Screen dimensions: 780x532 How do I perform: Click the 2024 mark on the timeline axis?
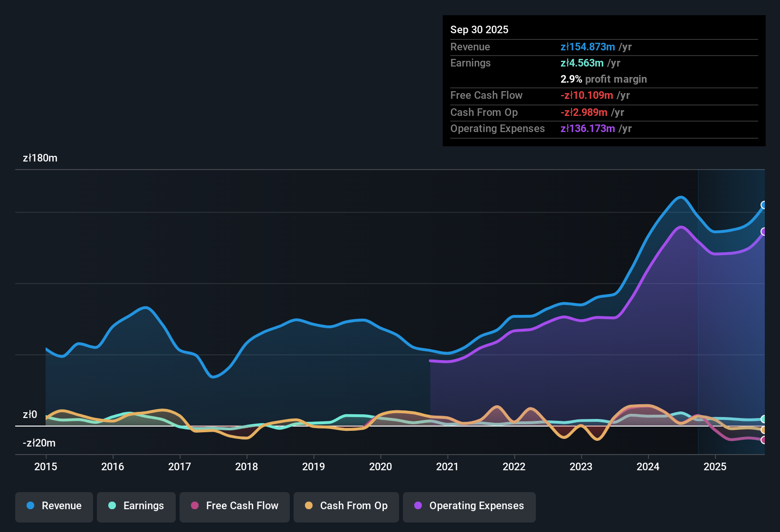[648, 467]
